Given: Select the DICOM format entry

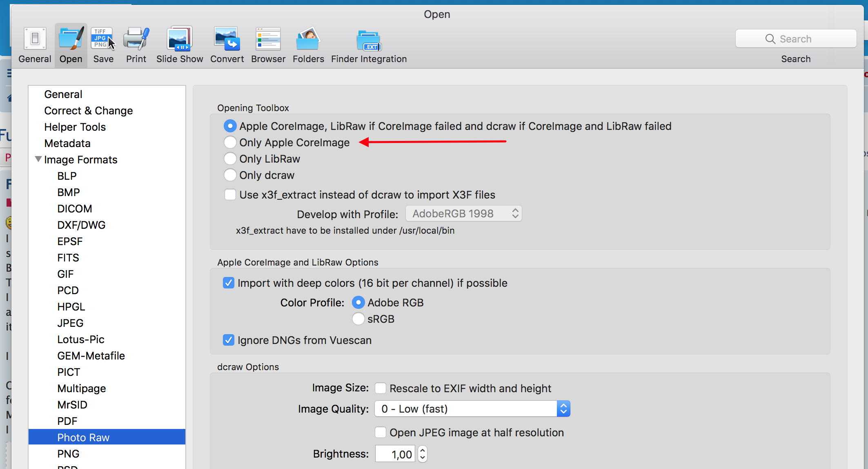Looking at the screenshot, I should (x=107, y=208).
